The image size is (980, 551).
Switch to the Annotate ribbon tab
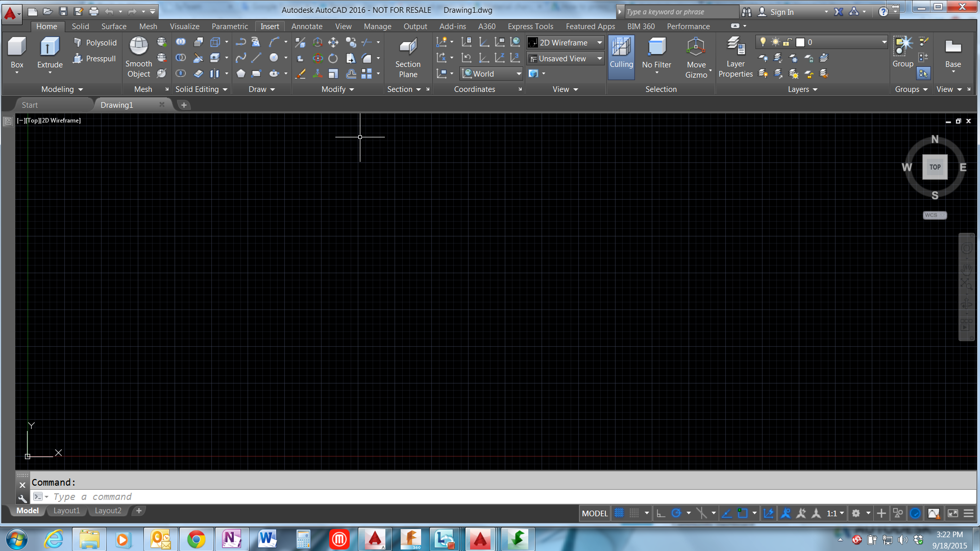point(307,26)
